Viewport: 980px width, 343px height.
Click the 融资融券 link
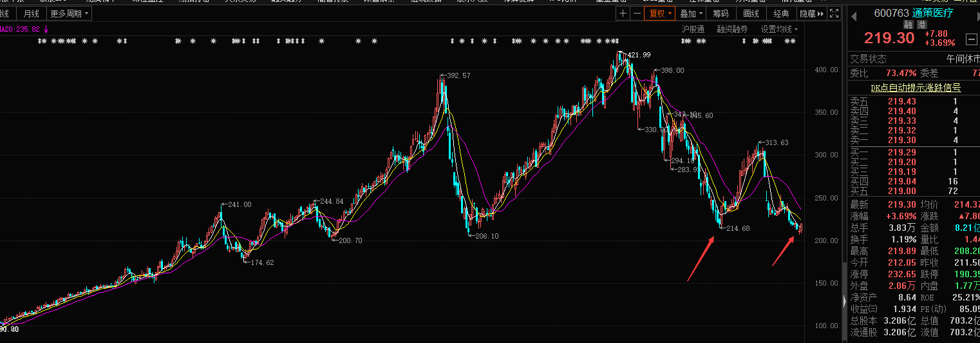tap(733, 29)
